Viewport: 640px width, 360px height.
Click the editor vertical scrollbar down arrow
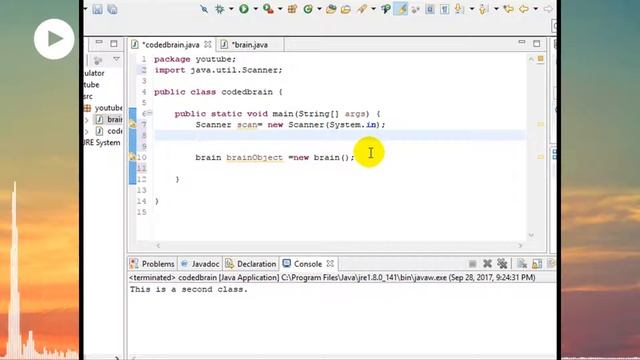tap(531, 235)
